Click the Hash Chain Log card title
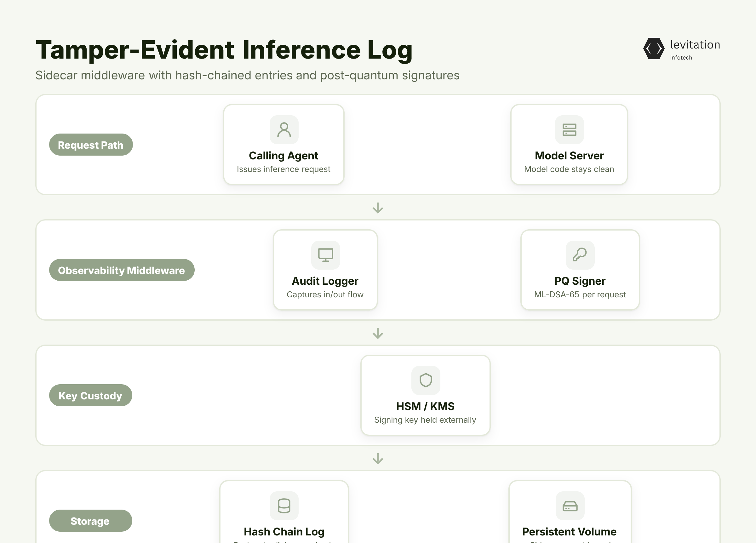The width and height of the screenshot is (756, 543). [x=284, y=532]
